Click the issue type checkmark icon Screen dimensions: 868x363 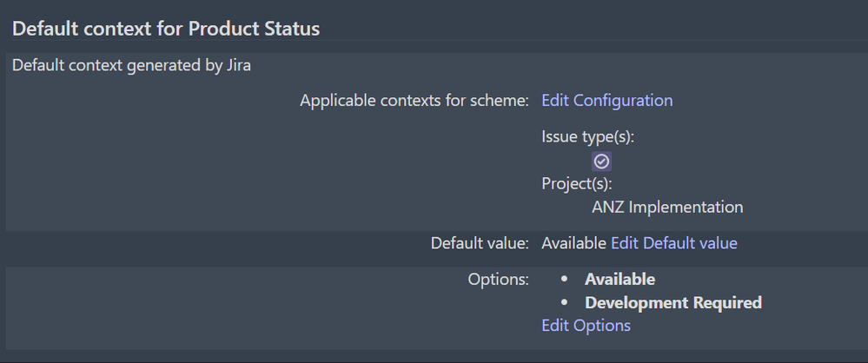click(601, 162)
